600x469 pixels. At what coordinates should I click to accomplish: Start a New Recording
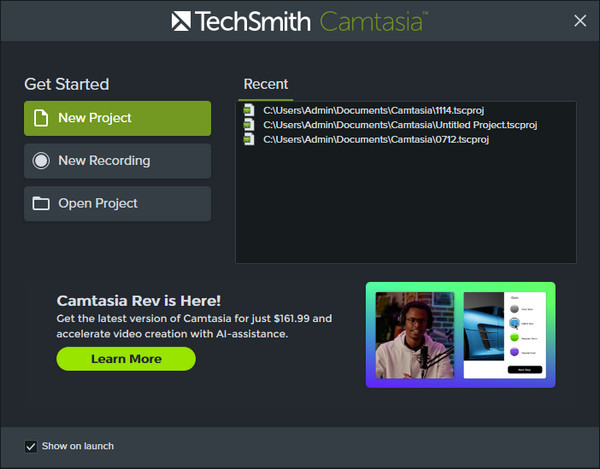pos(117,161)
